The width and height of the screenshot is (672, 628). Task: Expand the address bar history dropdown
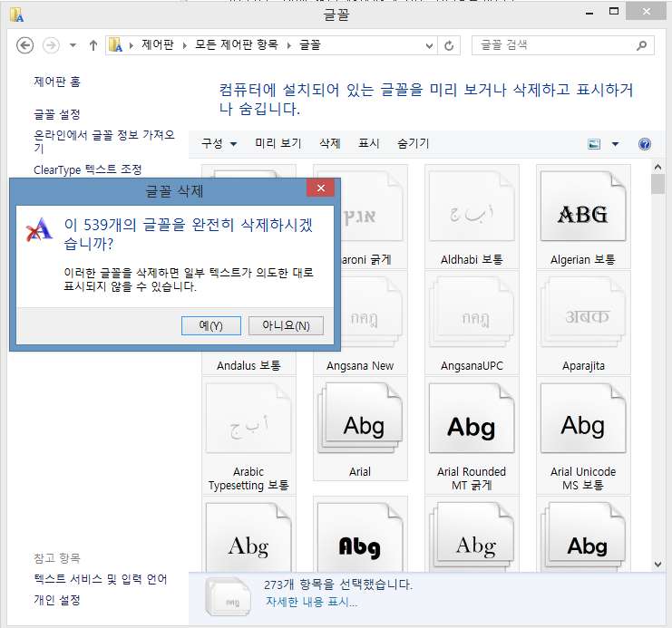tap(429, 45)
